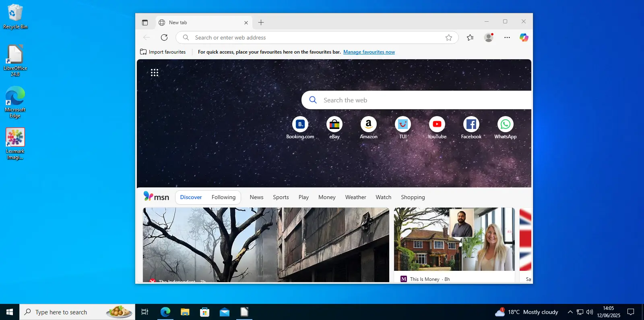Open the WhatsApp quick link
The height and width of the screenshot is (320, 644).
click(505, 125)
